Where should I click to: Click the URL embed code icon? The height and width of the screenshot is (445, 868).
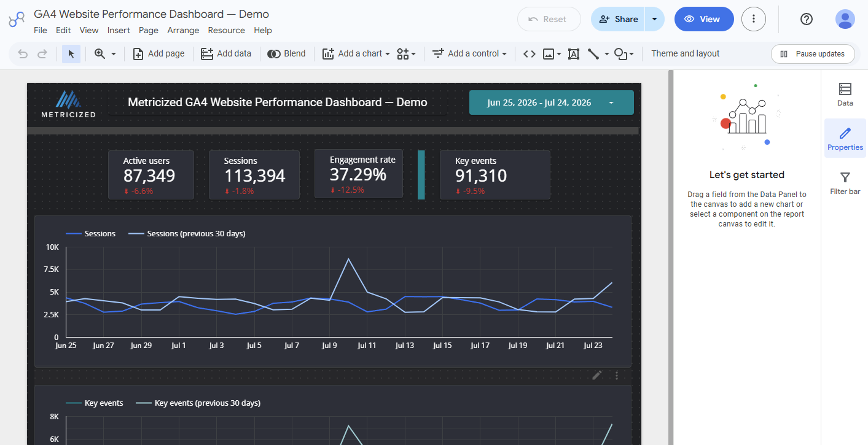(x=529, y=54)
